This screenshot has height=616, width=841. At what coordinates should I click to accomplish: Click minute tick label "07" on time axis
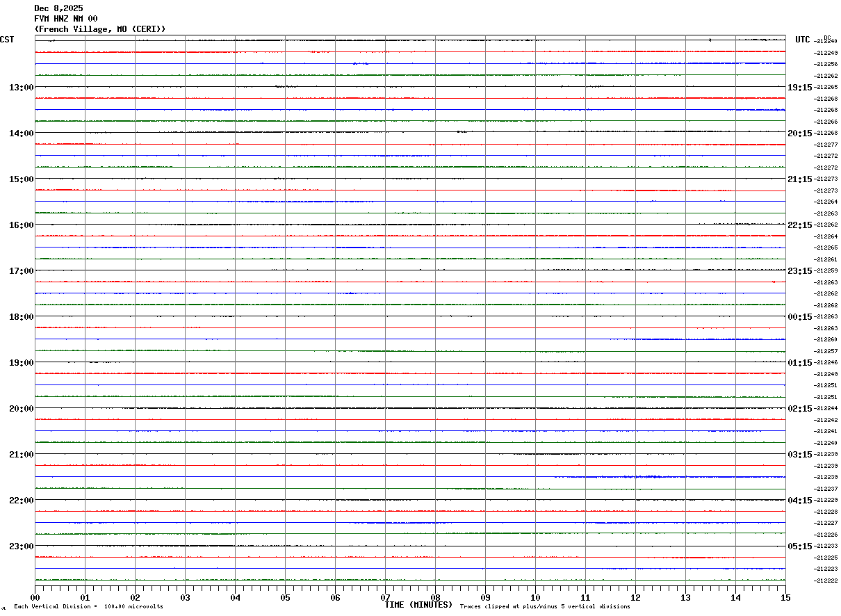(385, 597)
